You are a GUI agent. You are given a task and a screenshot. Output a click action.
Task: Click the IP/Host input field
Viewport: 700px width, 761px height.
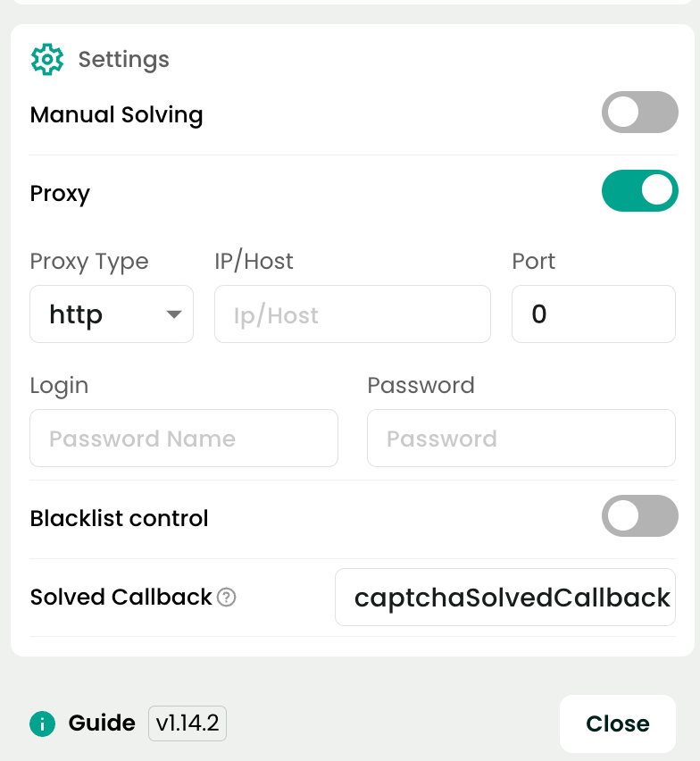click(352, 314)
